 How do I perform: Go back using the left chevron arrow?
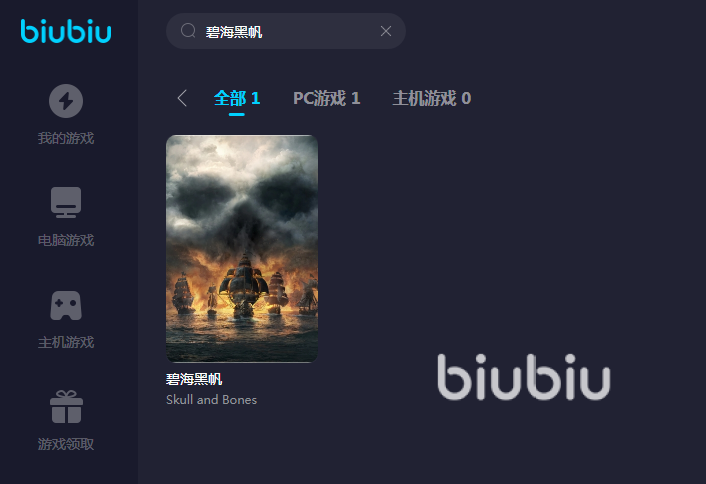tap(182, 98)
